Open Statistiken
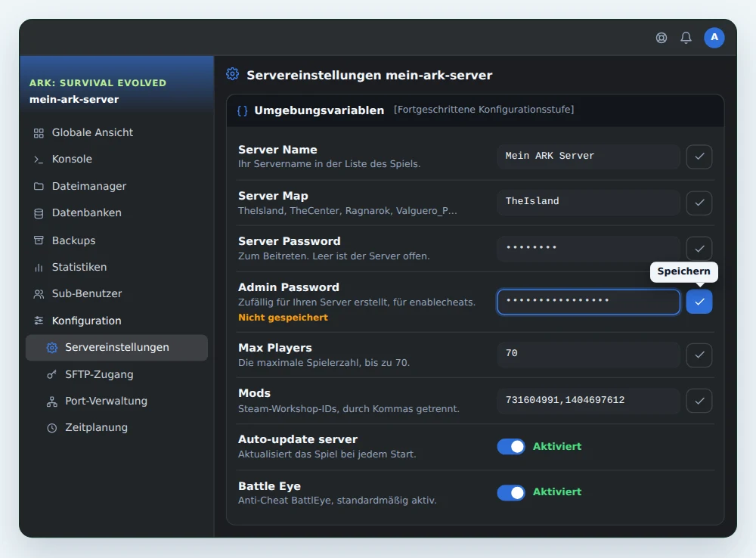This screenshot has height=558, width=756. (116, 267)
